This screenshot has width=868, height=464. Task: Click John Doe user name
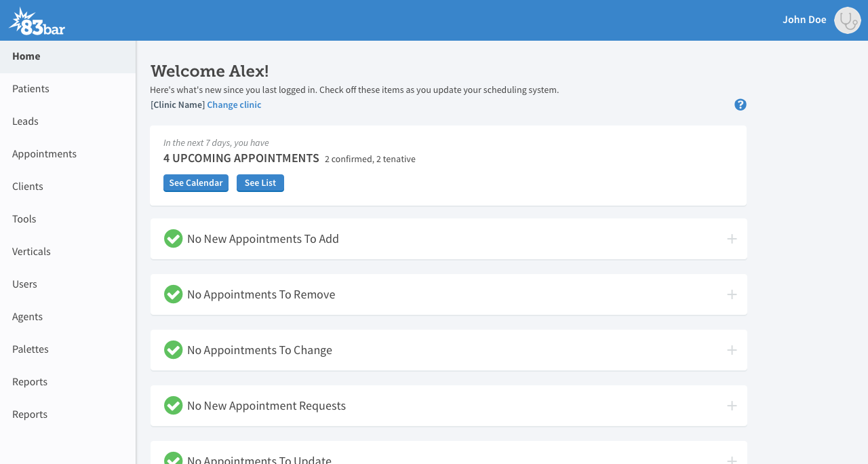click(x=804, y=20)
